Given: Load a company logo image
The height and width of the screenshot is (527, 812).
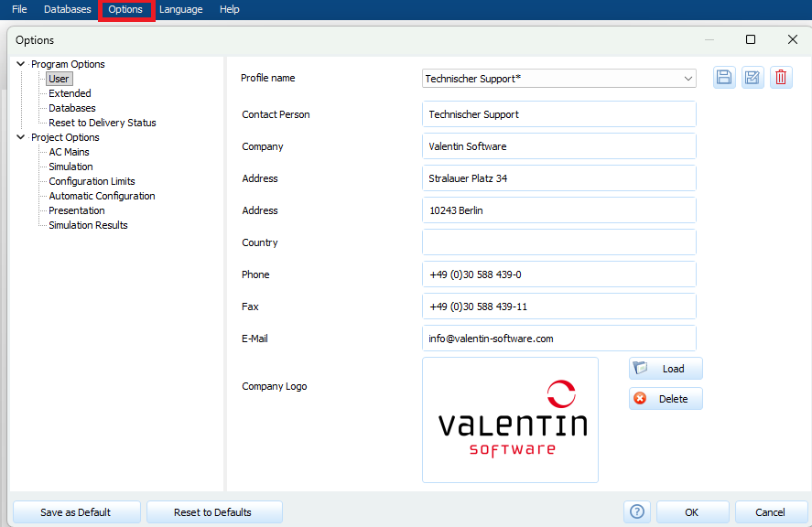Looking at the screenshot, I should [666, 369].
